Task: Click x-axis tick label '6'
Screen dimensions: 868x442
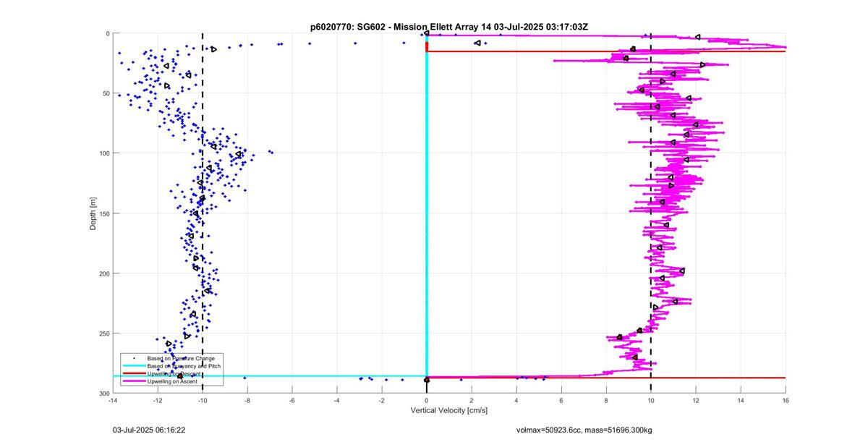Action: (x=561, y=399)
